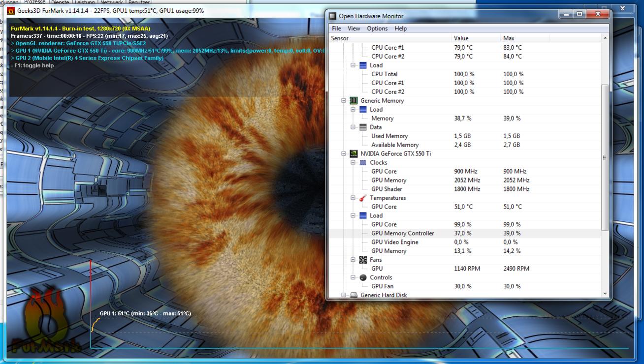Screen dimensions: 644x364
Task: Click the Fans category fan icon
Action: [x=363, y=260]
